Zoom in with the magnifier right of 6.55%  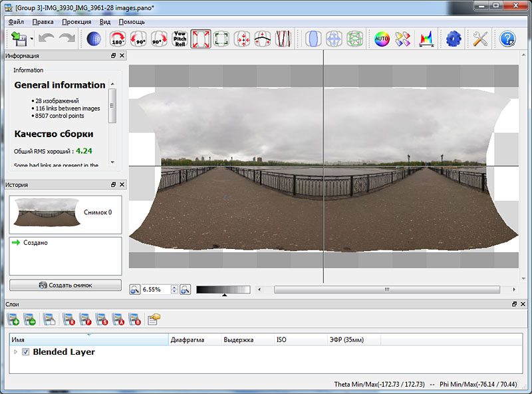tap(186, 290)
